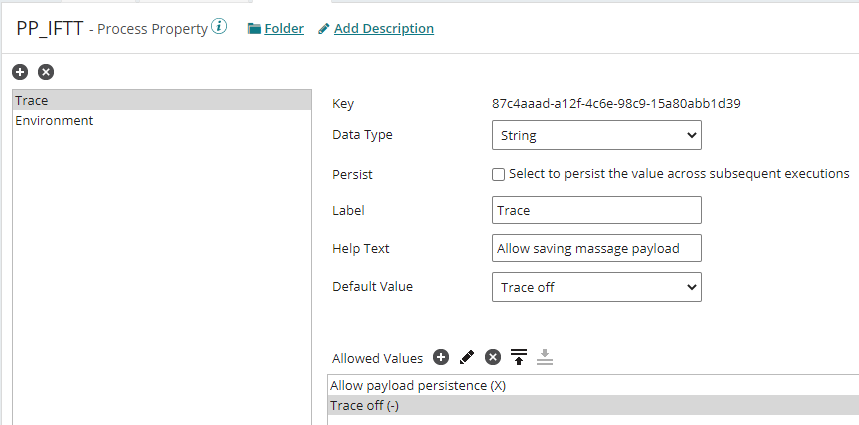Open the Data Type dropdown
Screen dimensions: 859x425
(597, 135)
